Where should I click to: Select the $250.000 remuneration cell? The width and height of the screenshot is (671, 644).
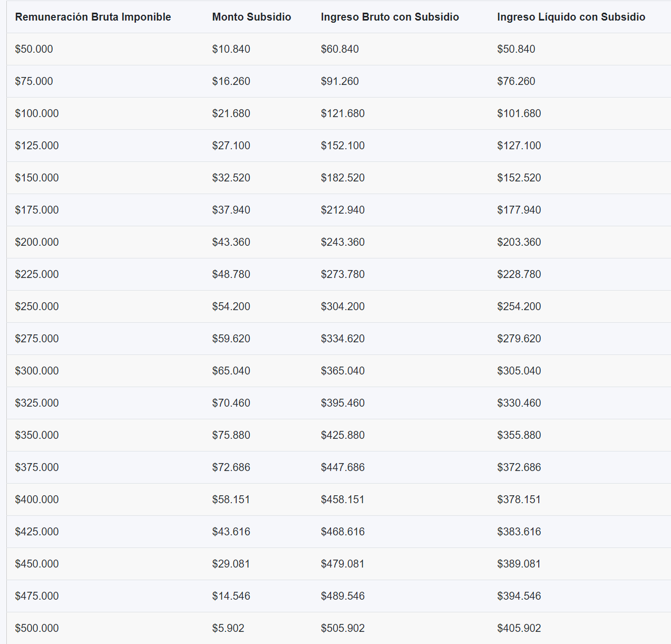click(37, 306)
